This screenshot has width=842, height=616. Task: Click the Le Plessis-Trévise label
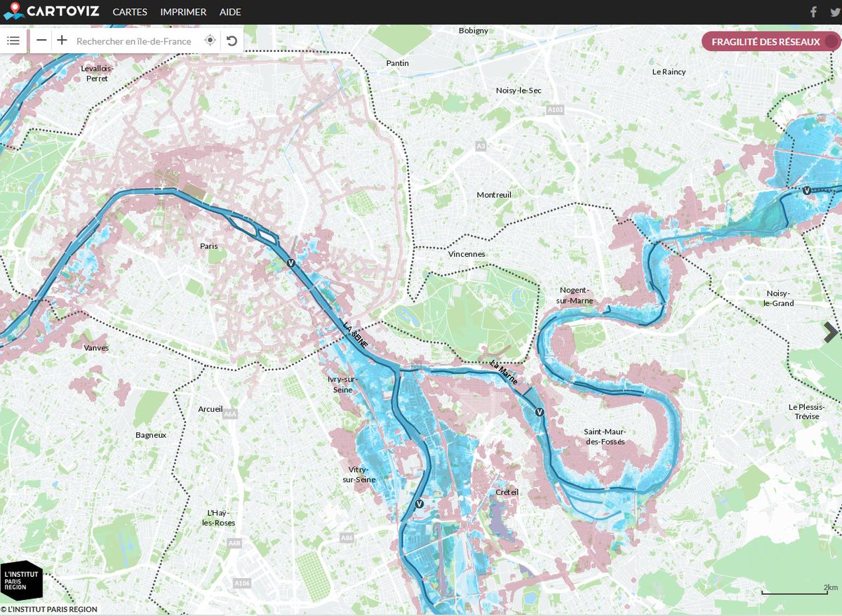pos(807,411)
